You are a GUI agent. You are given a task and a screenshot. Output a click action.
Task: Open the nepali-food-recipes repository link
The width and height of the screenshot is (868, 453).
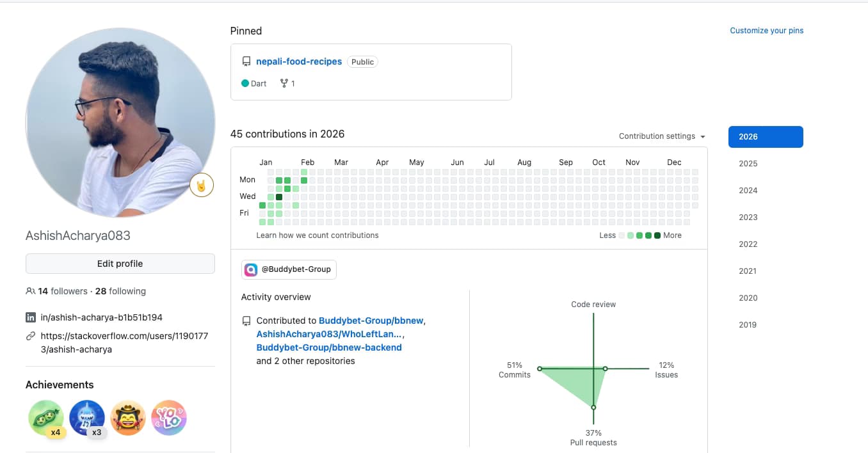click(299, 62)
